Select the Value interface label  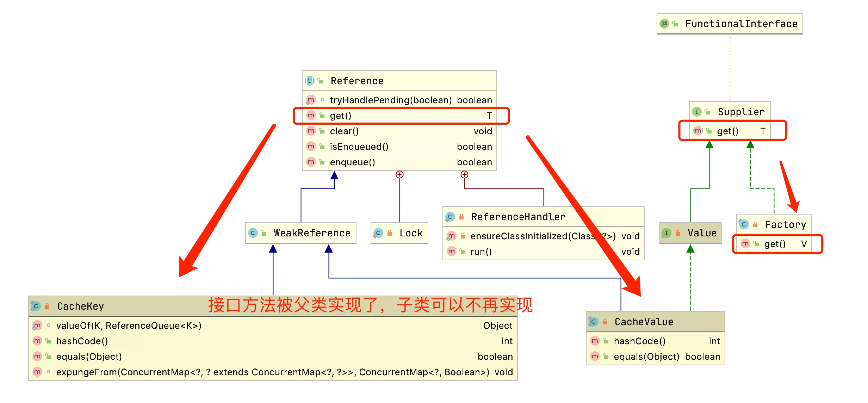682,230
